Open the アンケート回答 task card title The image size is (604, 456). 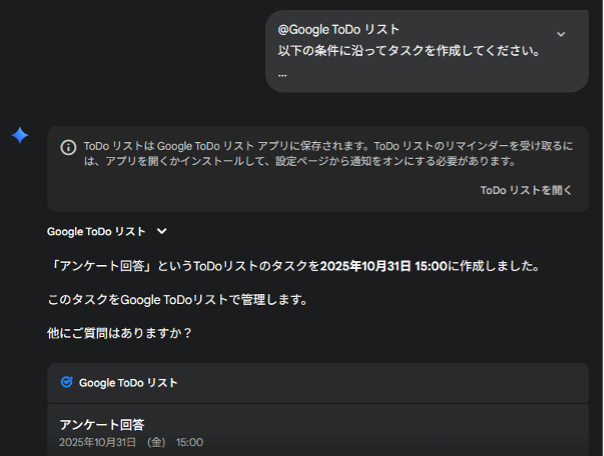[102, 424]
